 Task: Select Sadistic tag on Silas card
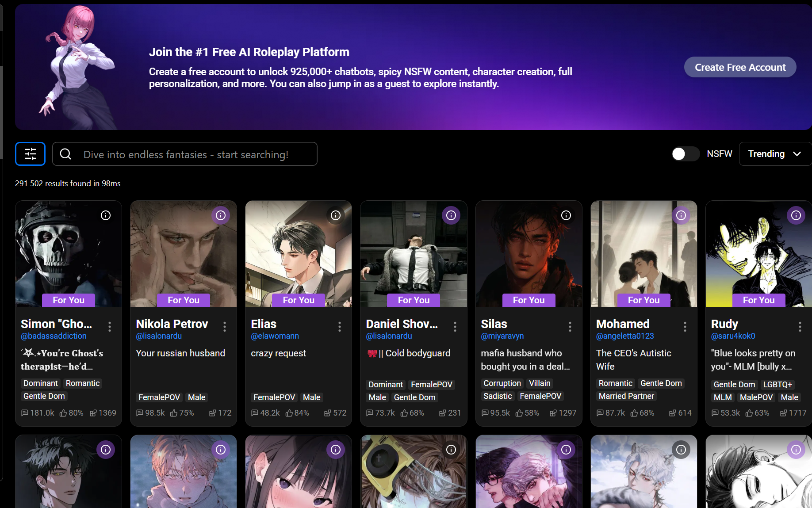498,396
